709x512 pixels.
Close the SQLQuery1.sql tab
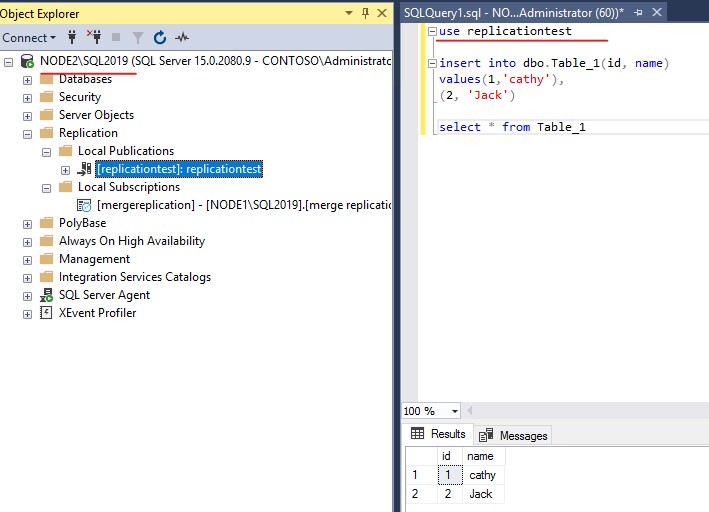pyautogui.click(x=657, y=12)
